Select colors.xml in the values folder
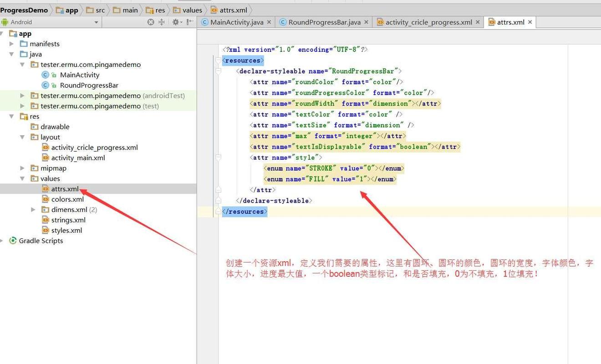Screen dimensions: 601x364 point(67,199)
